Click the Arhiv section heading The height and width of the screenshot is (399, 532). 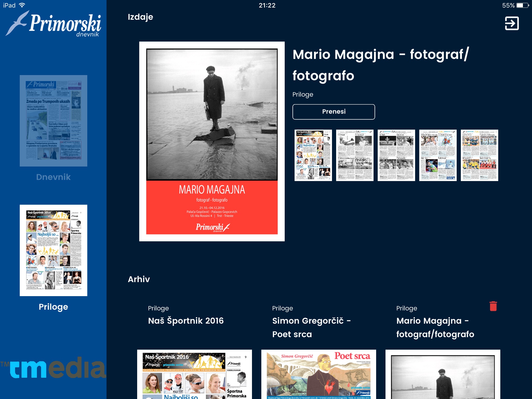(x=139, y=279)
